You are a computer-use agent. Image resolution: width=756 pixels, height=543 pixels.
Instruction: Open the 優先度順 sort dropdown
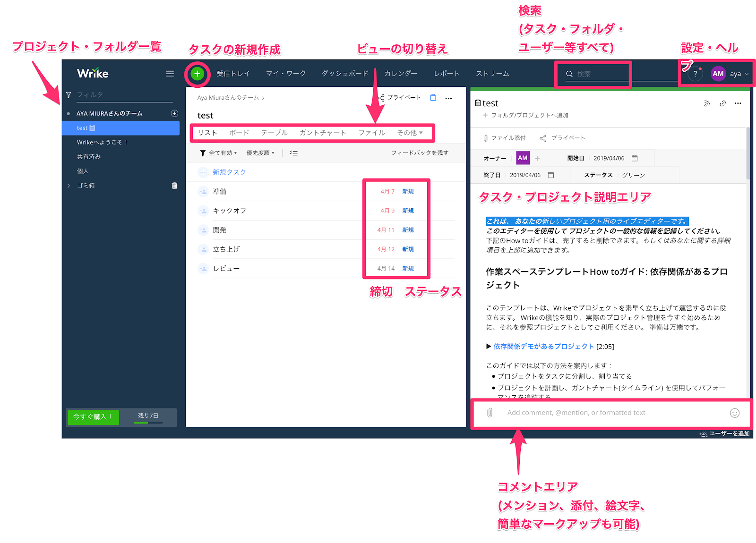(260, 153)
